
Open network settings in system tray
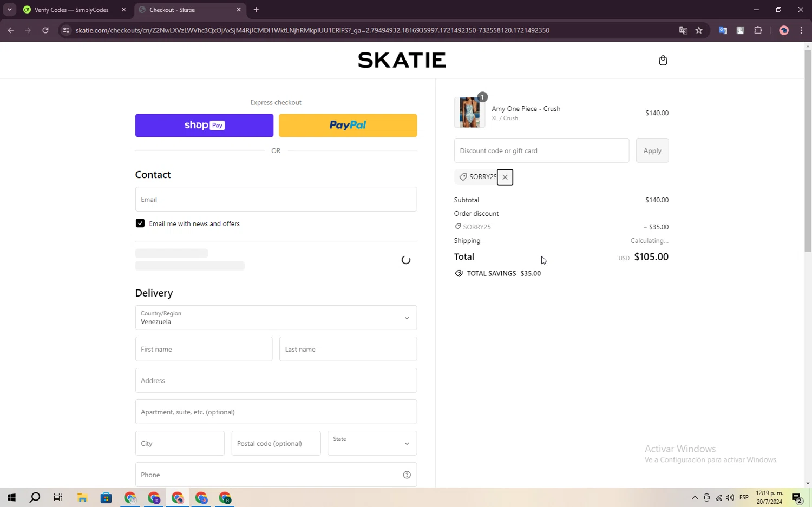pyautogui.click(x=718, y=498)
